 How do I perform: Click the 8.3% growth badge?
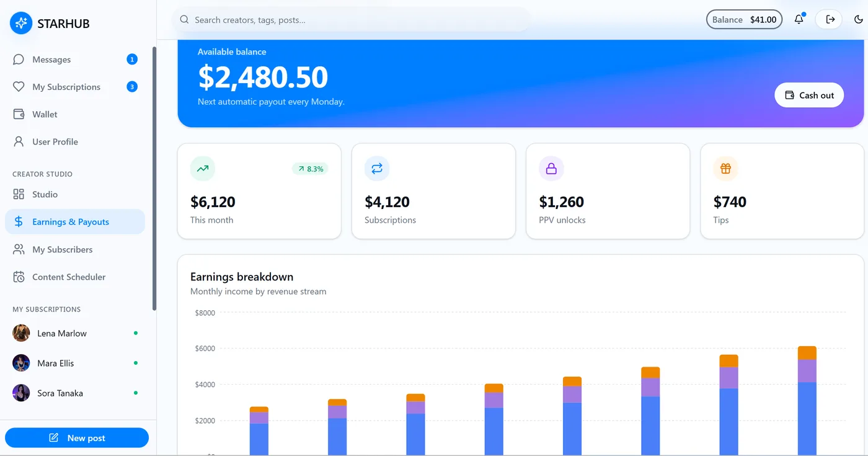pyautogui.click(x=310, y=169)
